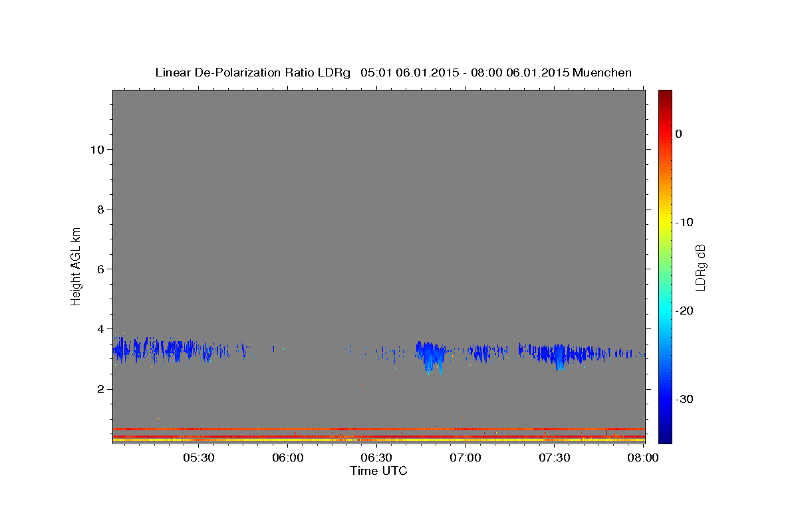Screen dimensions: 798x532
Task: Click the "Height AGL km" axis label
Action: point(76,267)
